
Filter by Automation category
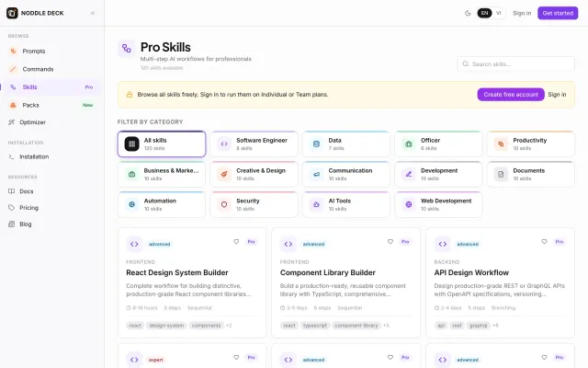[162, 204]
